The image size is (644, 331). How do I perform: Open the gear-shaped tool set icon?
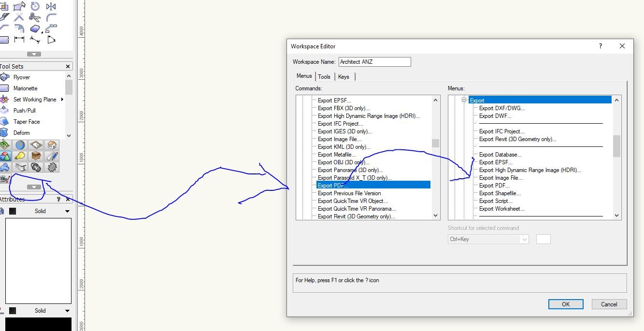click(52, 167)
